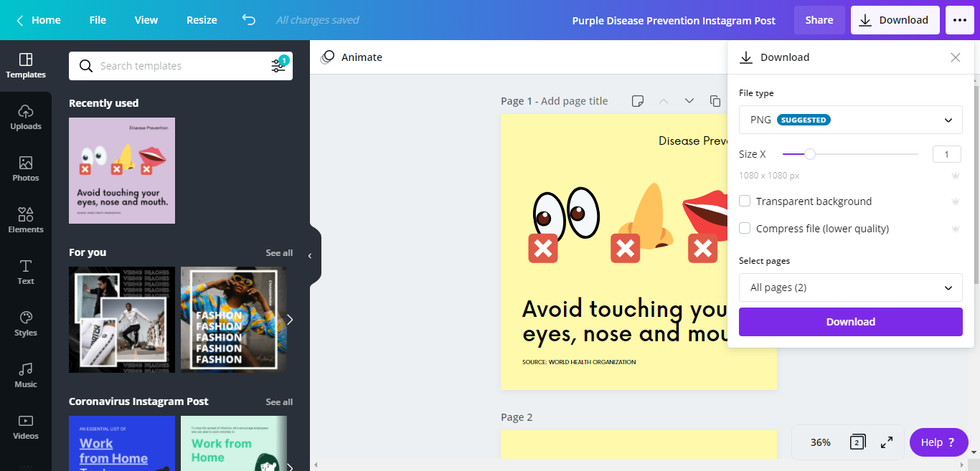Select the recently used Disease Prevention template
Image resolution: width=980 pixels, height=471 pixels.
click(122, 171)
